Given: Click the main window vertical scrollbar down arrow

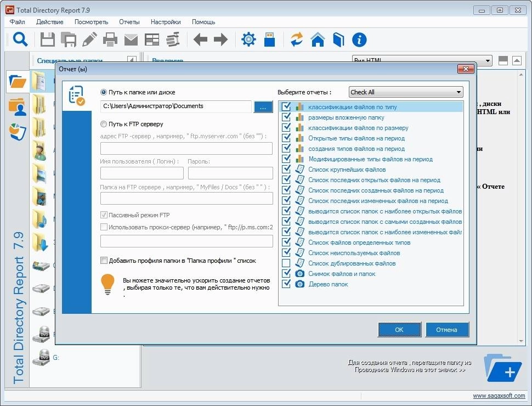Looking at the screenshot, I should [521, 341].
